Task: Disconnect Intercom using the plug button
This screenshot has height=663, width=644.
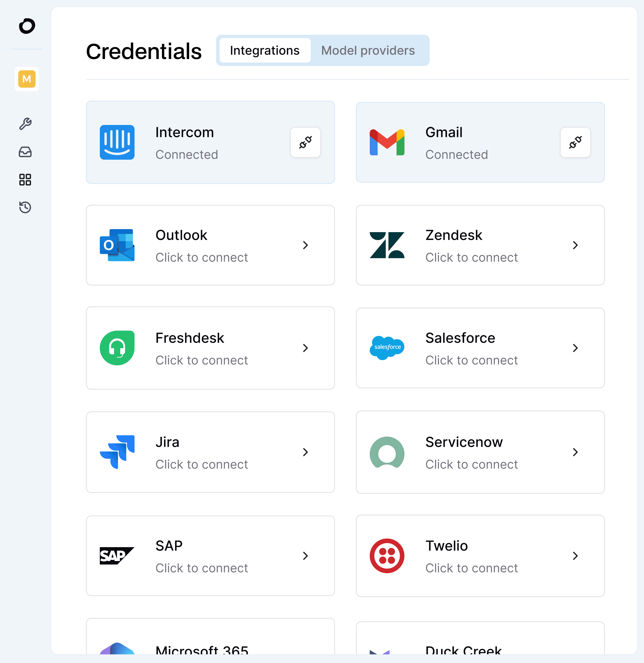Action: coord(305,142)
